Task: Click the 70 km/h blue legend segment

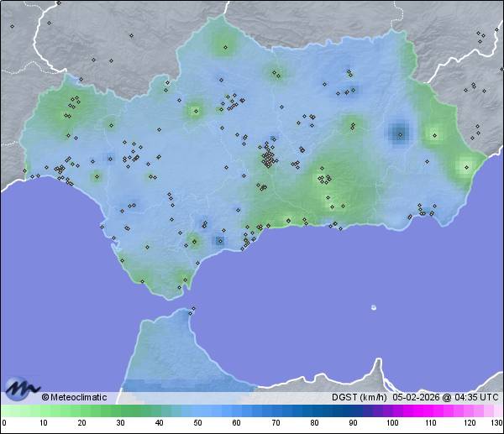Action: point(275,410)
